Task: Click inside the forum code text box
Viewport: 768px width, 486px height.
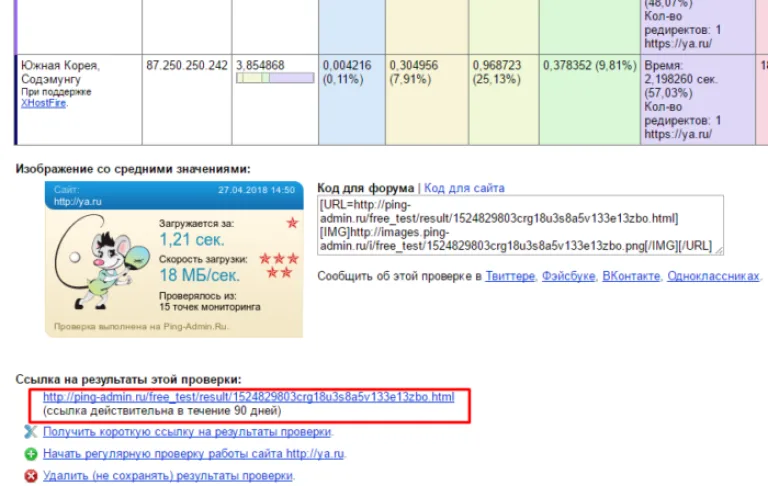Action: pyautogui.click(x=520, y=225)
